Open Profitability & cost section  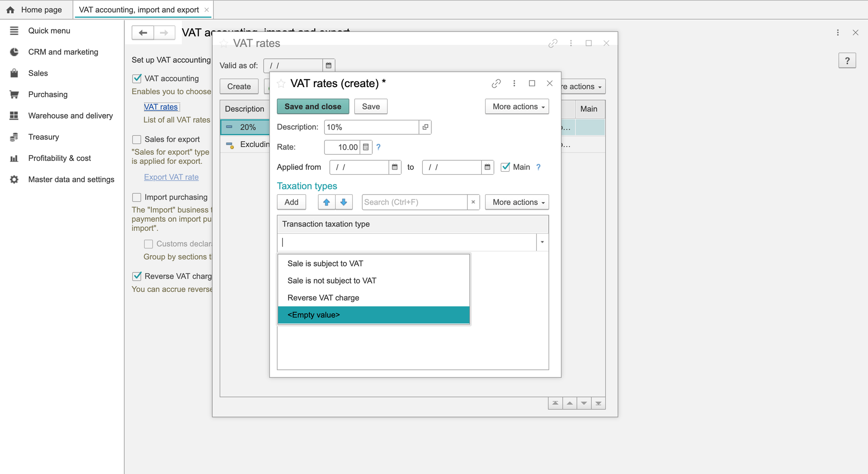point(59,158)
